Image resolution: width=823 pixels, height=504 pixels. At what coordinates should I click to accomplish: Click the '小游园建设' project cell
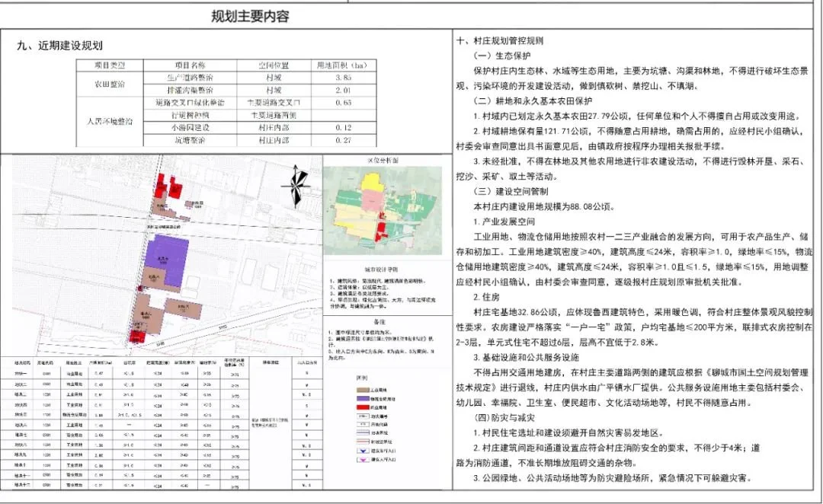pyautogui.click(x=190, y=128)
